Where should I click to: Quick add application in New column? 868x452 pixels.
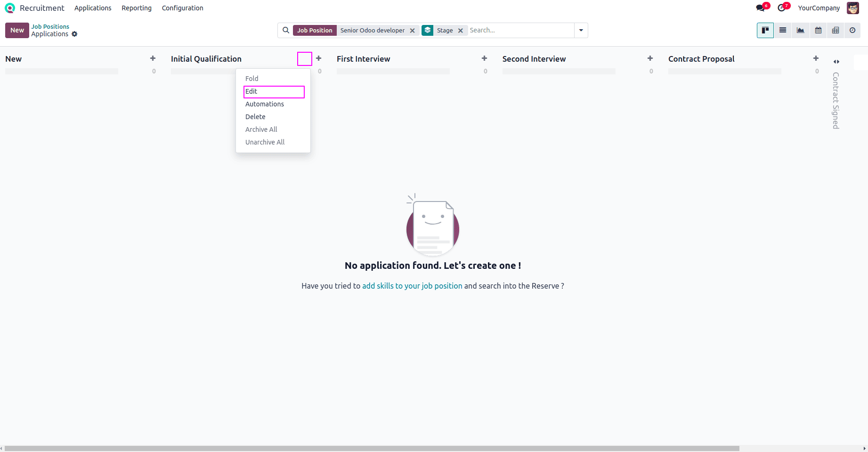tap(153, 58)
